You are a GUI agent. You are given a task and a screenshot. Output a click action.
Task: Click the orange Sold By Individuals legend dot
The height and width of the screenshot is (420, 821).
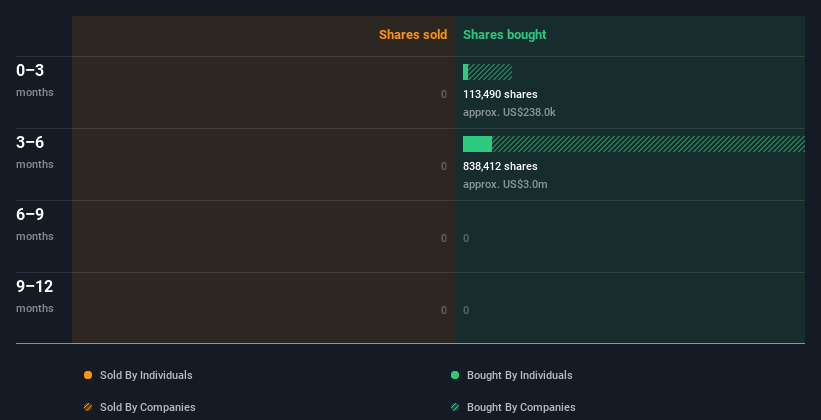click(88, 375)
